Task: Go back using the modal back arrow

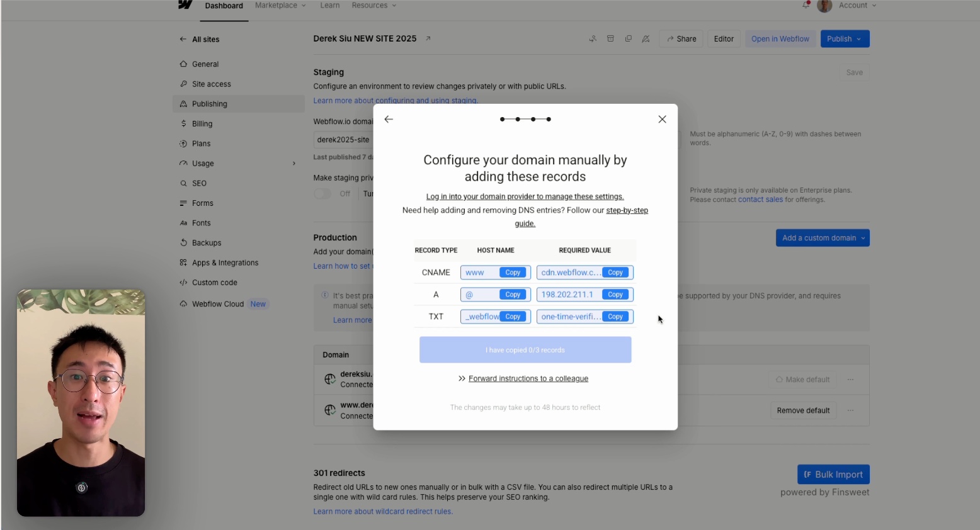Action: (x=389, y=119)
